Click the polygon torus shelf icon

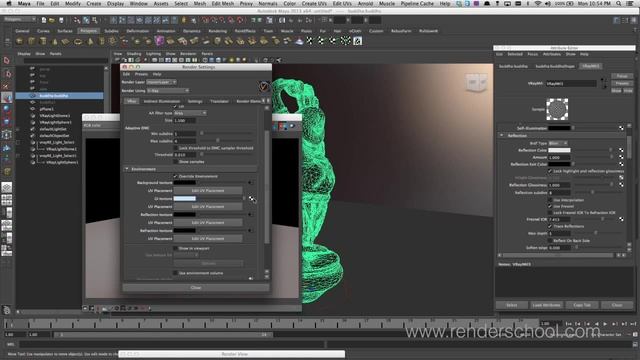pos(78,41)
